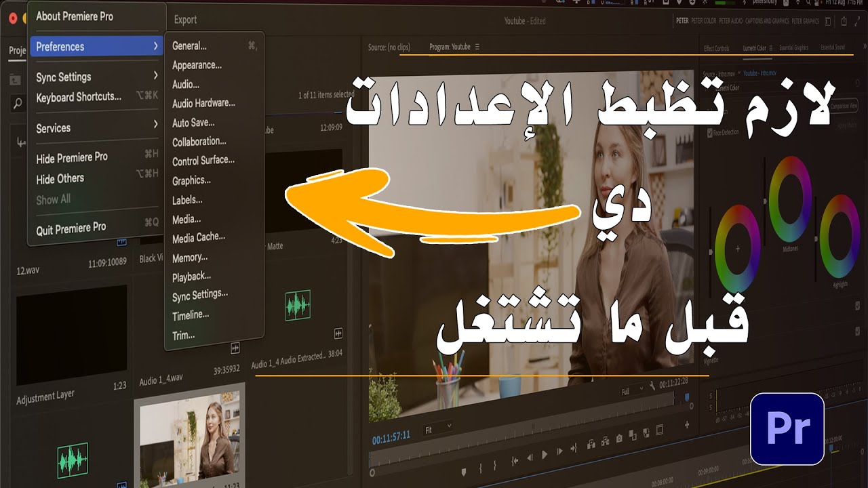Click the Export Frame camera icon
The width and height of the screenshot is (868, 488).
(619, 439)
